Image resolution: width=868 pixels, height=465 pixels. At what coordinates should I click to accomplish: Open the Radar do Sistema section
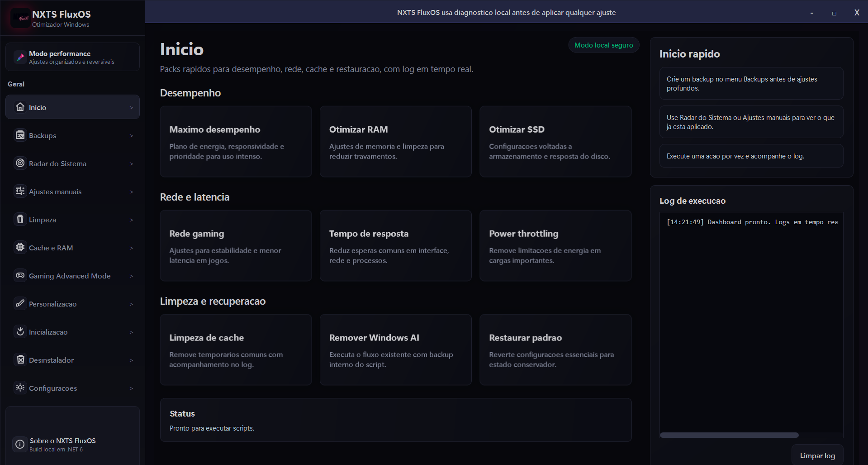(72, 163)
